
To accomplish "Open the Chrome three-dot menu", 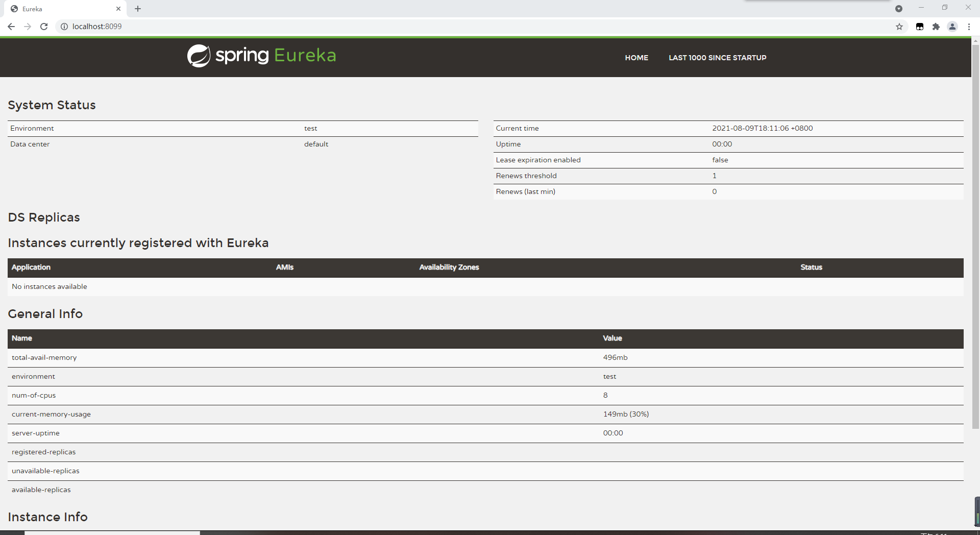I will (x=969, y=27).
